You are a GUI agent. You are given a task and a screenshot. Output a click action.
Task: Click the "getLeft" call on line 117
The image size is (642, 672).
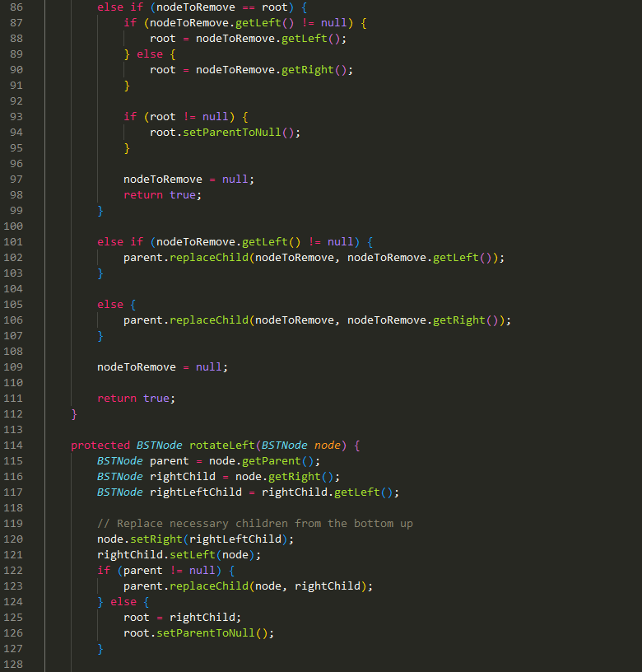(356, 492)
